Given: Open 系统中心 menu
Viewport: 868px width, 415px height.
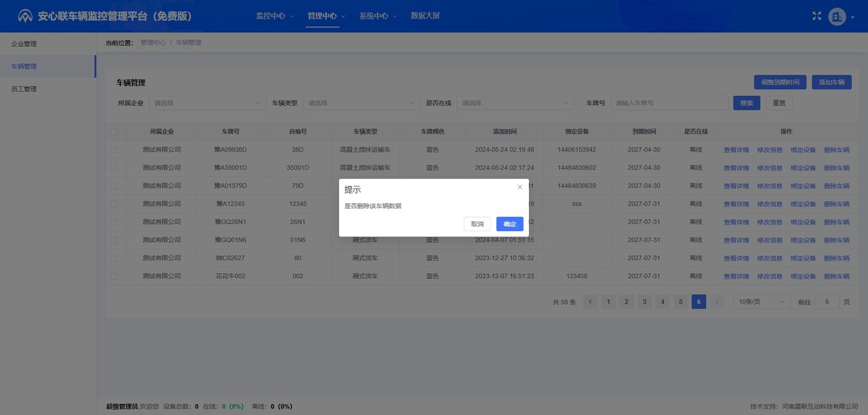Looking at the screenshot, I should [x=378, y=16].
